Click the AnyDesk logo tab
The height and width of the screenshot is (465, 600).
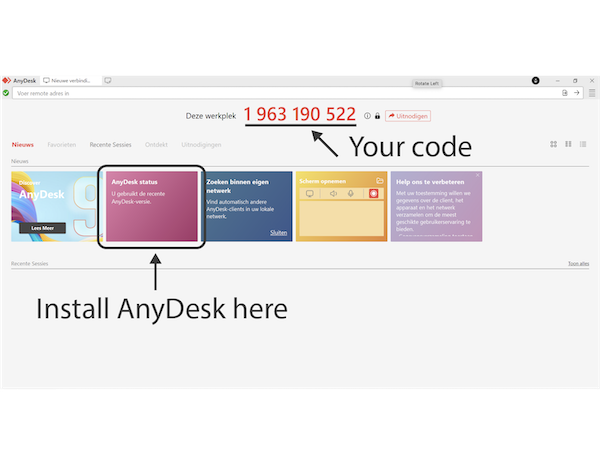(x=19, y=81)
